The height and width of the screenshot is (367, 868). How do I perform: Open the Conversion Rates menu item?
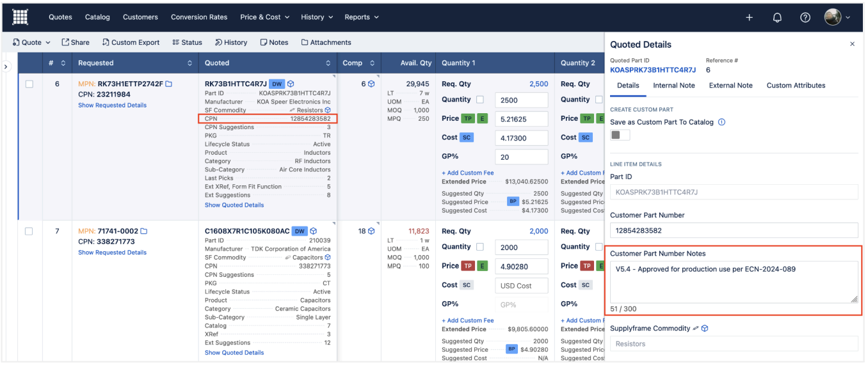tap(199, 17)
